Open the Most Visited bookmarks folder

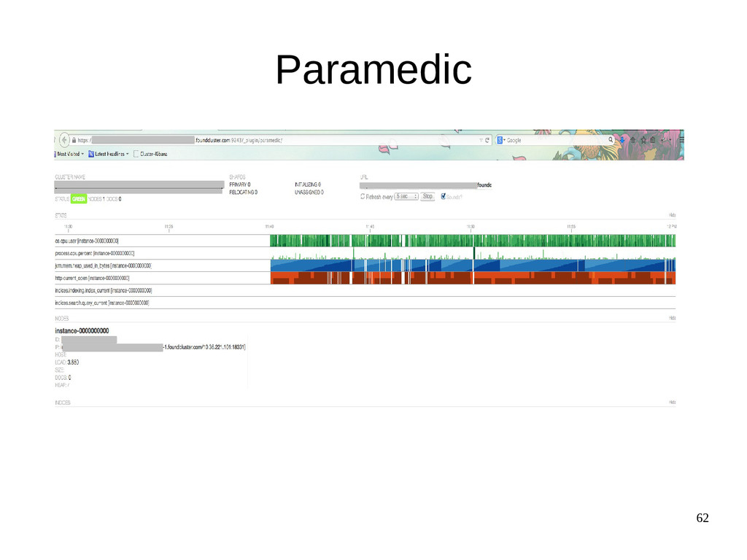point(69,154)
